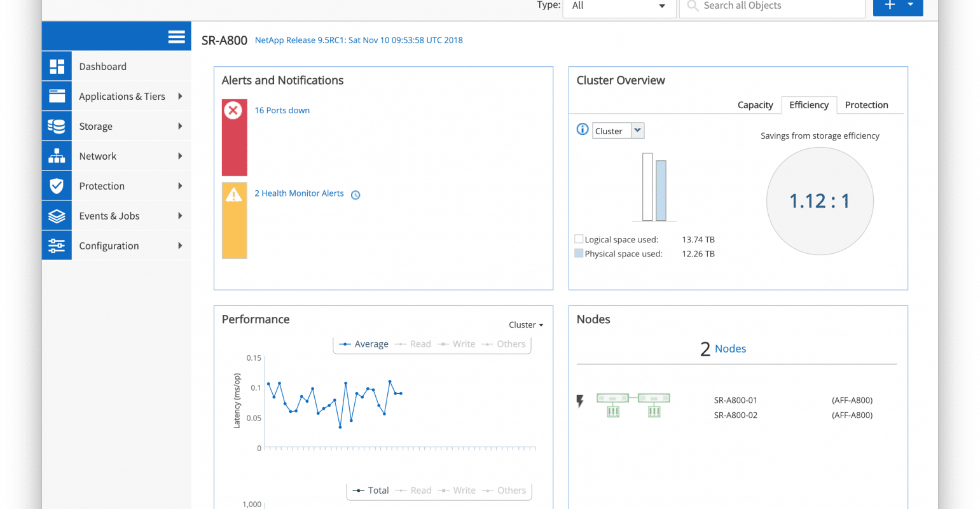The image size is (980, 509).
Task: Toggle Others series in lower legend
Action: pos(504,491)
